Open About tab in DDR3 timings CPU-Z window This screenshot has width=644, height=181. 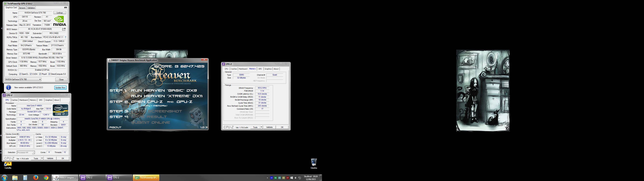coord(276,69)
